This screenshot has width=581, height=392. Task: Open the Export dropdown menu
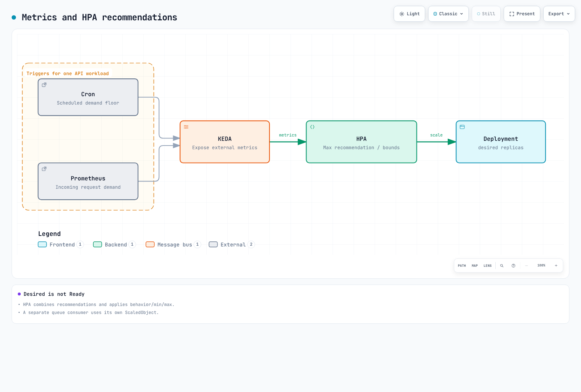click(559, 14)
